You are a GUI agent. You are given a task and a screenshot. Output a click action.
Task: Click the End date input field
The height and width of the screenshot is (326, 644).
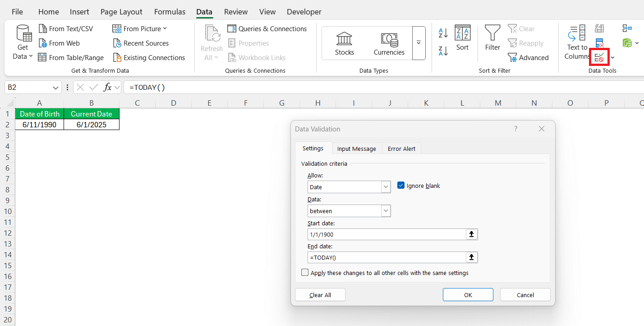coord(387,257)
